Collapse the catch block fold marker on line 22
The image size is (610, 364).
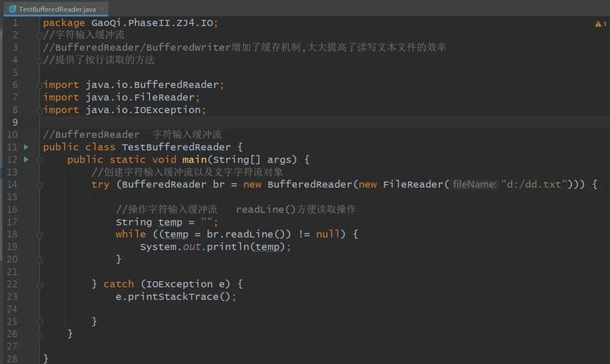(x=39, y=285)
